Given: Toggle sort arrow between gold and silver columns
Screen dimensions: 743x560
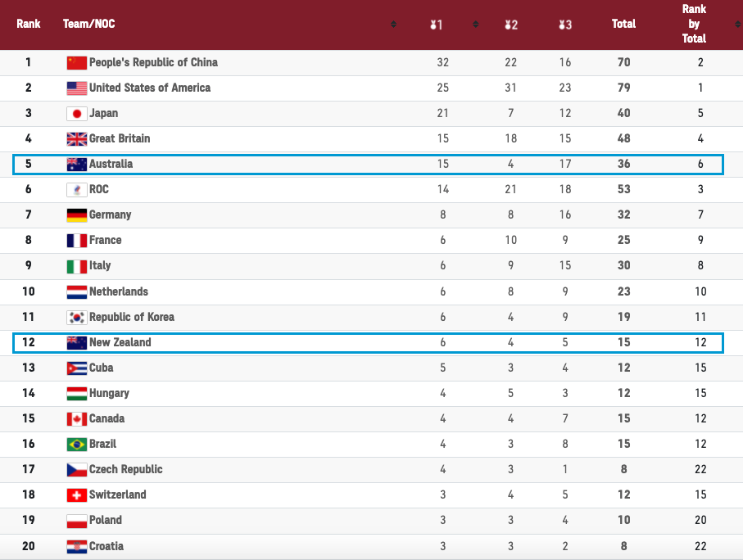Looking at the screenshot, I should coord(475,25).
